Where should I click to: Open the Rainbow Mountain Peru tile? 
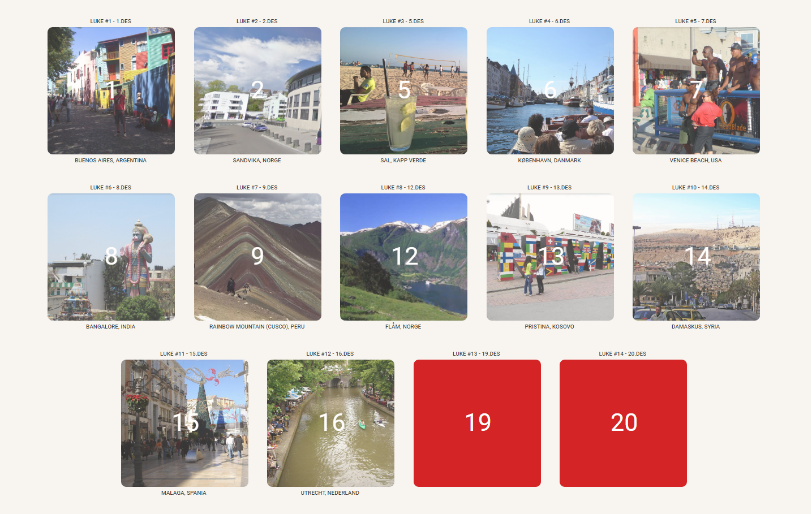pos(257,257)
